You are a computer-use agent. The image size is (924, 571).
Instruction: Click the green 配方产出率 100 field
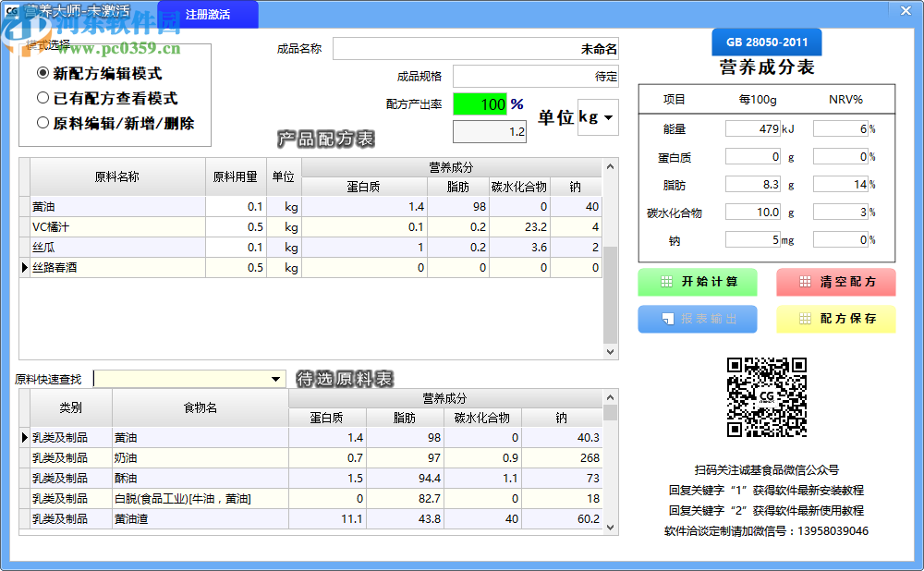tap(480, 104)
